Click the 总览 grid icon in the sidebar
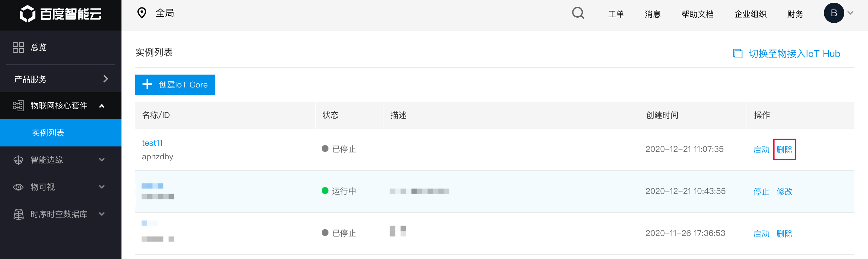 click(x=18, y=47)
